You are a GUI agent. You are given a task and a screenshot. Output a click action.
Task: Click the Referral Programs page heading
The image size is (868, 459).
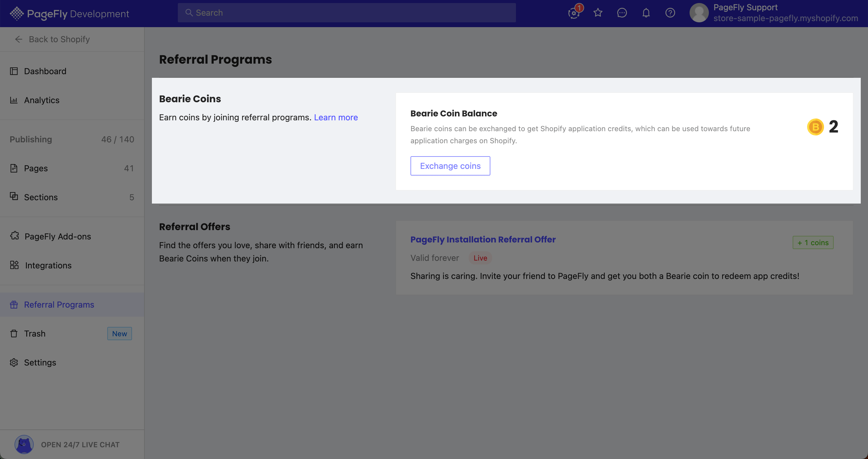(x=215, y=59)
